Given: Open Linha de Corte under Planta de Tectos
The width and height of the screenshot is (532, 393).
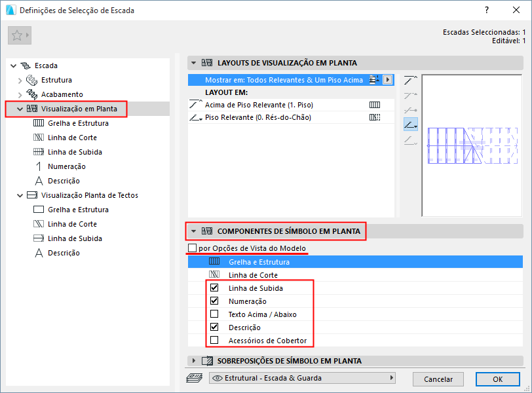Looking at the screenshot, I should pos(72,224).
